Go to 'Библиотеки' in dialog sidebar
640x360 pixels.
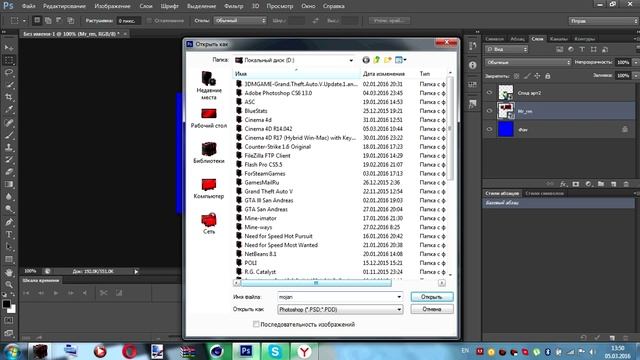pyautogui.click(x=209, y=153)
